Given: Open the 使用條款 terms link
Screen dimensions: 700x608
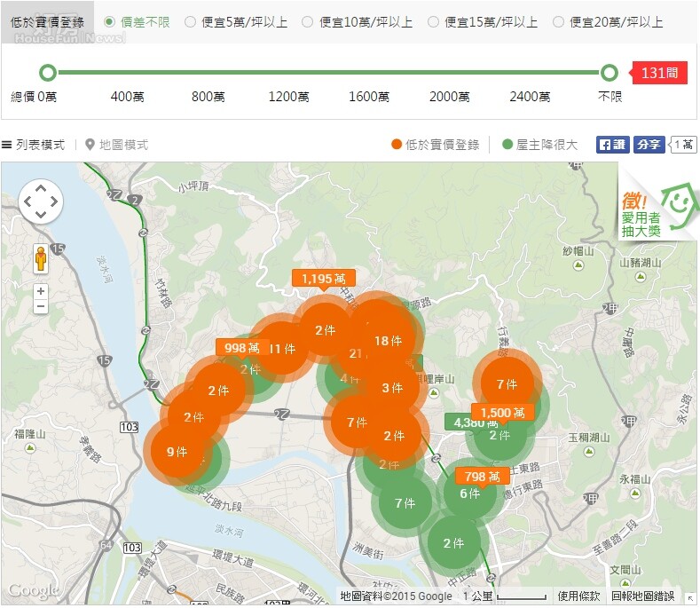Looking at the screenshot, I should [578, 596].
